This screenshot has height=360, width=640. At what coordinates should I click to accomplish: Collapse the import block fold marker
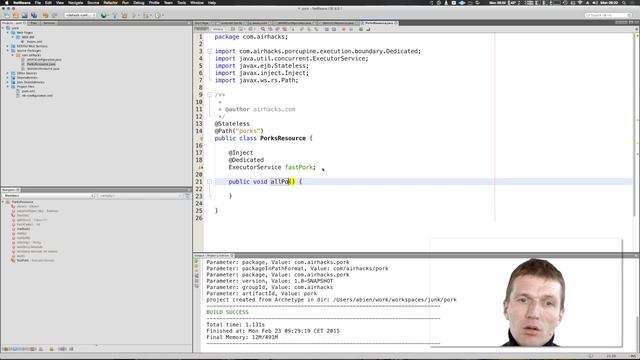(209, 51)
